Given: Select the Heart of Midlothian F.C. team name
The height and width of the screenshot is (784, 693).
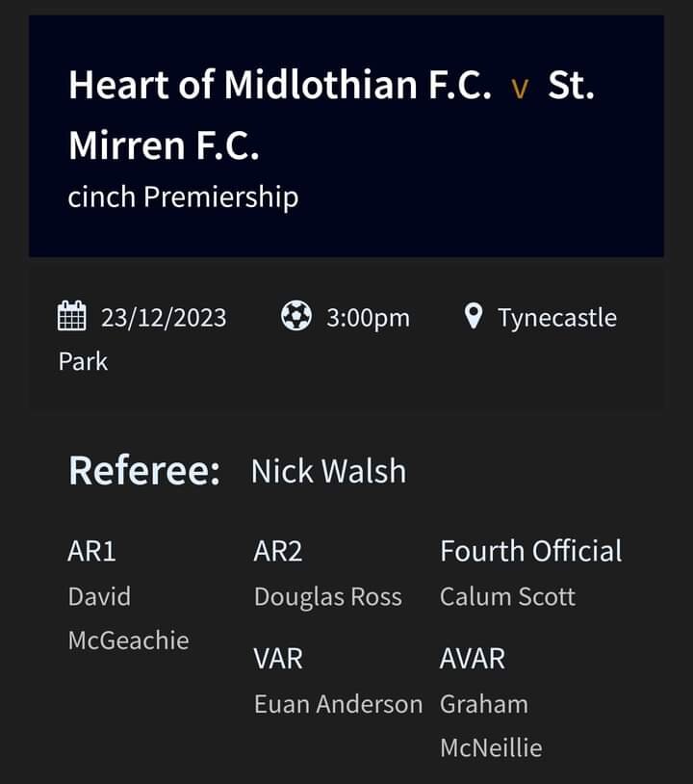Looking at the screenshot, I should coord(280,85).
